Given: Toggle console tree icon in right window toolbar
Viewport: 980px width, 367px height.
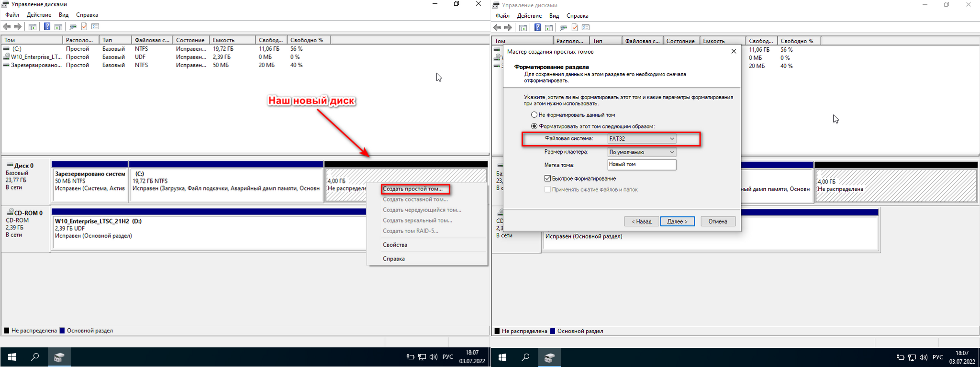Looking at the screenshot, I should point(523,28).
